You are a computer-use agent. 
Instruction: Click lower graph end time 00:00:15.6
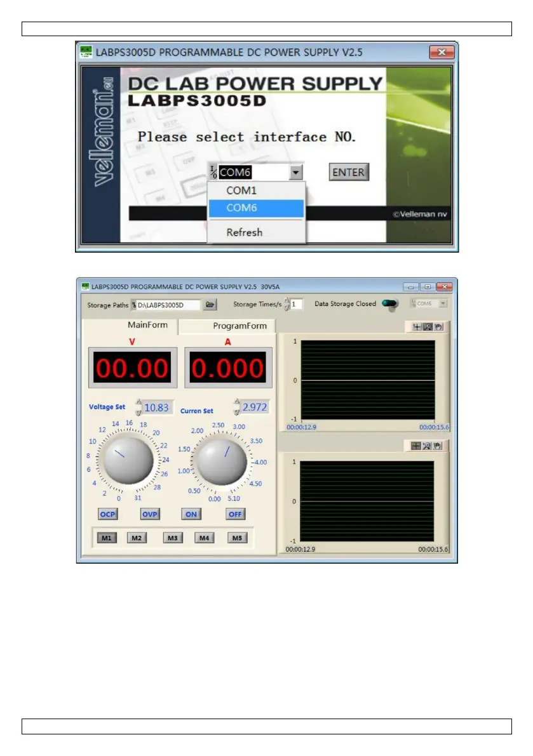click(433, 549)
